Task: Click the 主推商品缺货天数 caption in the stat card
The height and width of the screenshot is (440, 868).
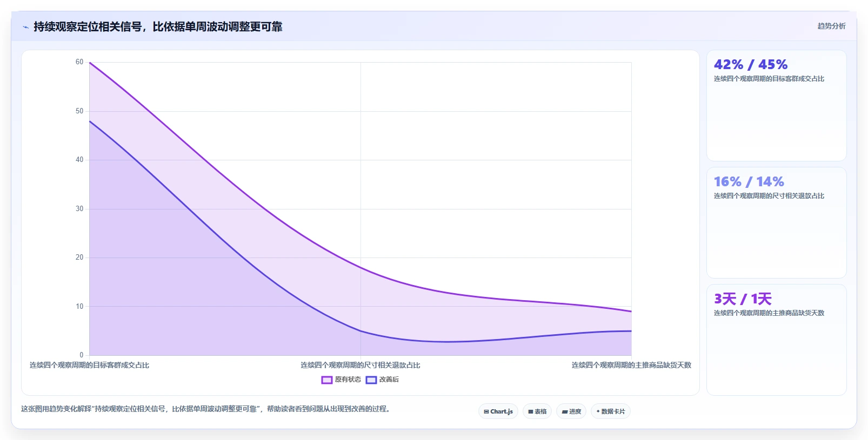Action: coord(769,313)
